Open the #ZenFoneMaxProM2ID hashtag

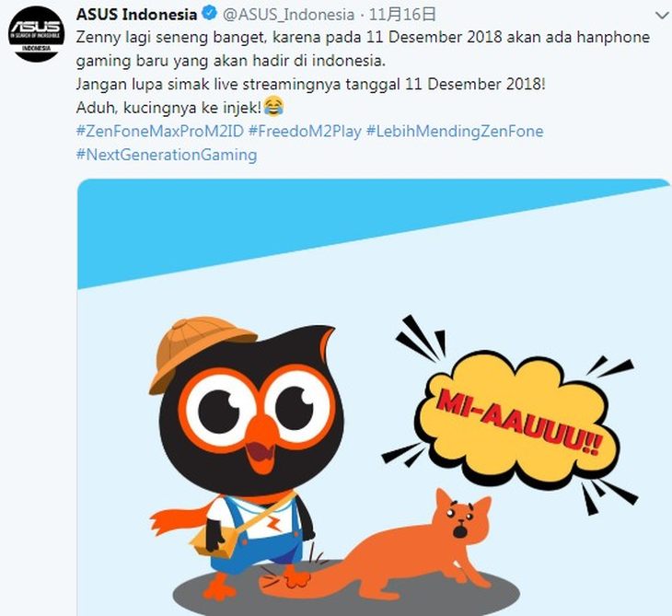tap(160, 131)
